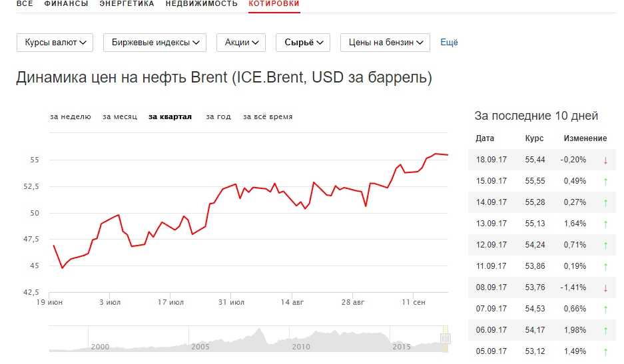Click green up arrow for 11.09.17

(x=605, y=266)
